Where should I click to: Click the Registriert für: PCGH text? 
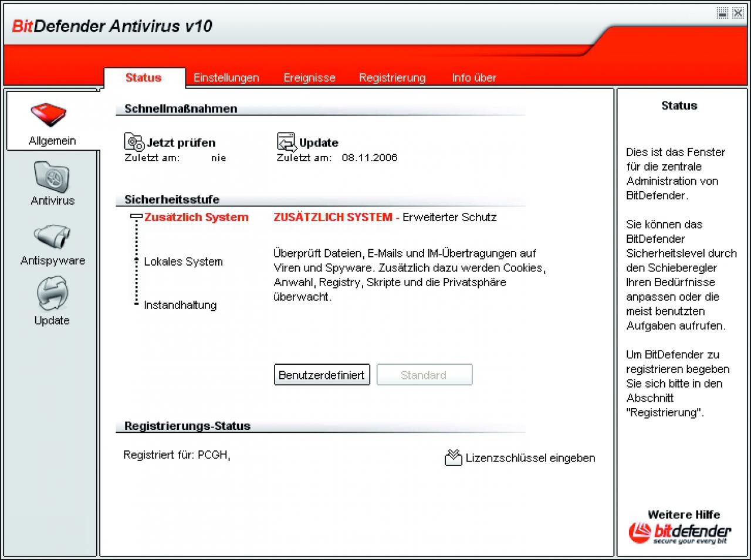pyautogui.click(x=177, y=455)
